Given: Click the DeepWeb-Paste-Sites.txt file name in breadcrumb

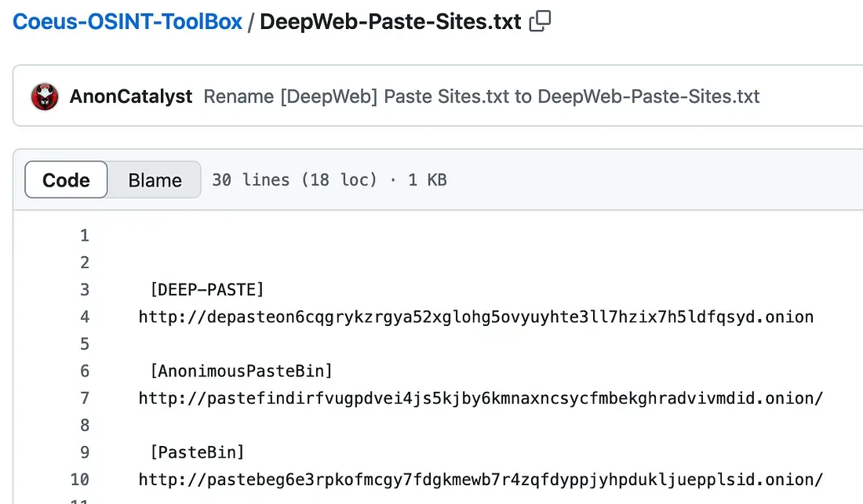Looking at the screenshot, I should 390,22.
